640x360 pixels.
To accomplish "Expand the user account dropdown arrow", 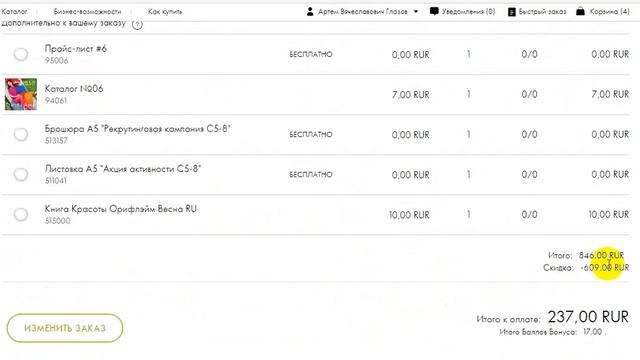I will 416,11.
